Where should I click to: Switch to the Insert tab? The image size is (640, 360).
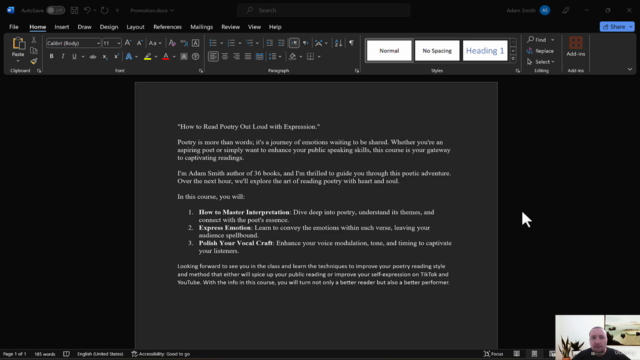coord(62,27)
